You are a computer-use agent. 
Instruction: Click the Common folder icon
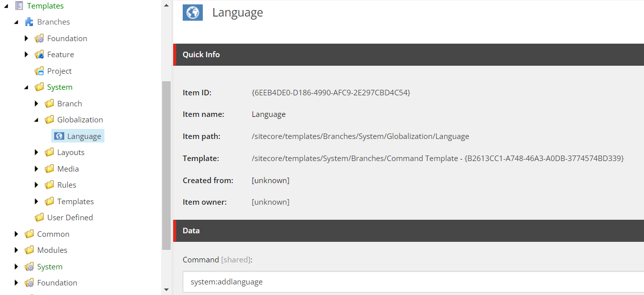(29, 234)
